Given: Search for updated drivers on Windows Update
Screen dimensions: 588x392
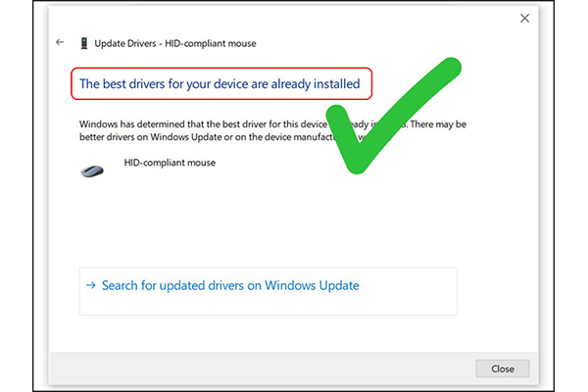Looking at the screenshot, I should [x=269, y=291].
